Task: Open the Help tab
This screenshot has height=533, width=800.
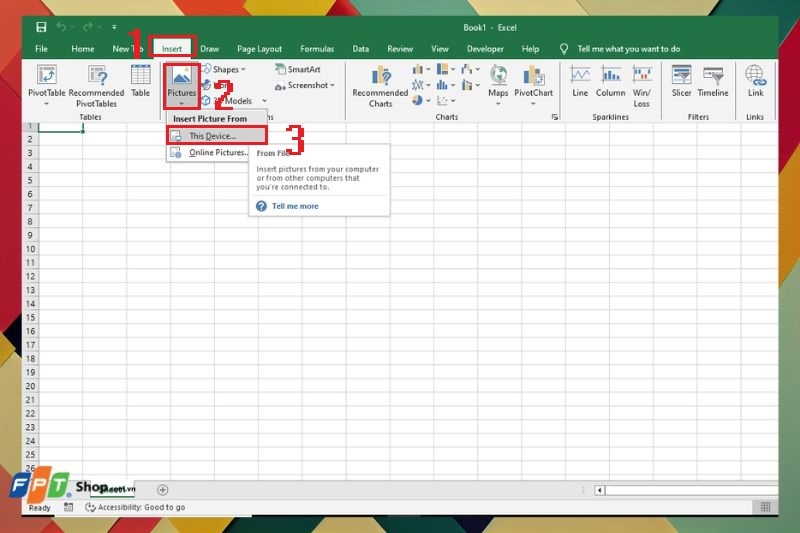Action: (530, 48)
